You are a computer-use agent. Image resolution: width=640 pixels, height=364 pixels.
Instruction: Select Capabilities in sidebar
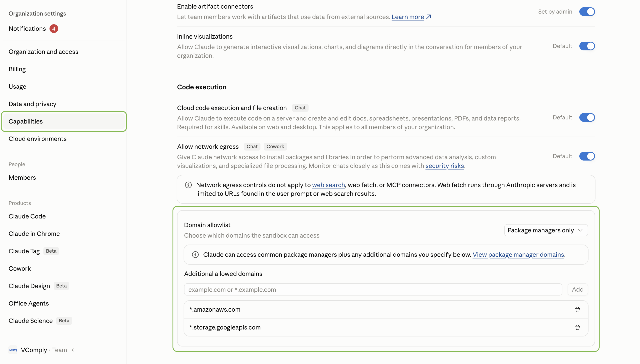(x=64, y=121)
